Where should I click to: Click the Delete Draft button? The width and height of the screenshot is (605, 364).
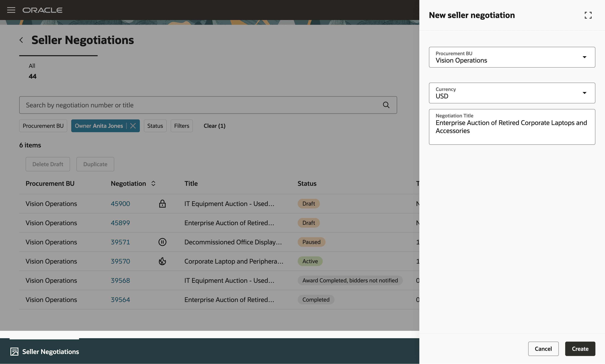coord(48,164)
